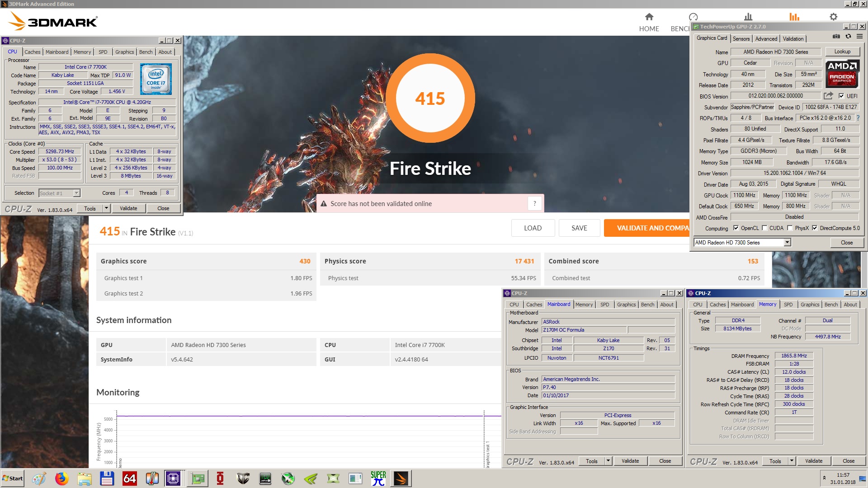Viewport: 868px width, 488px height.
Task: Open Firefox from the taskbar
Action: pyautogui.click(x=61, y=479)
